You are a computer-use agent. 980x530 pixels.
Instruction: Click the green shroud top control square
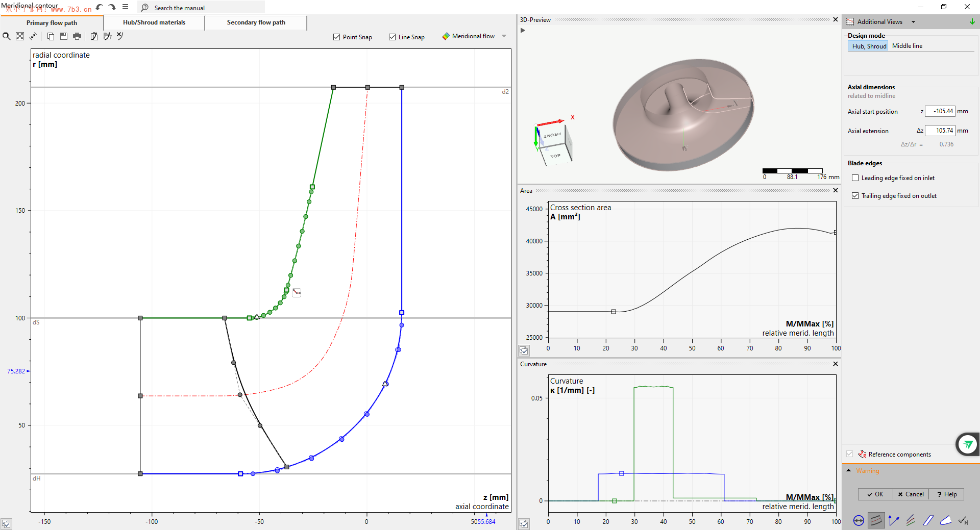(312, 187)
